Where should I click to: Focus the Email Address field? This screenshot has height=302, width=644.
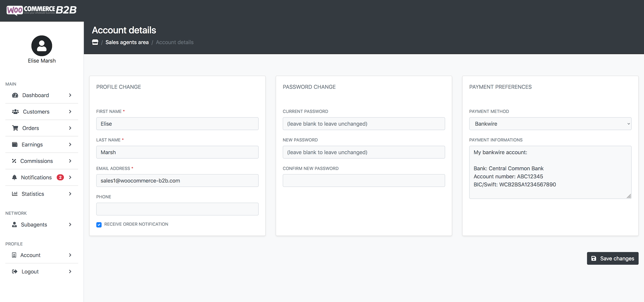pyautogui.click(x=177, y=181)
